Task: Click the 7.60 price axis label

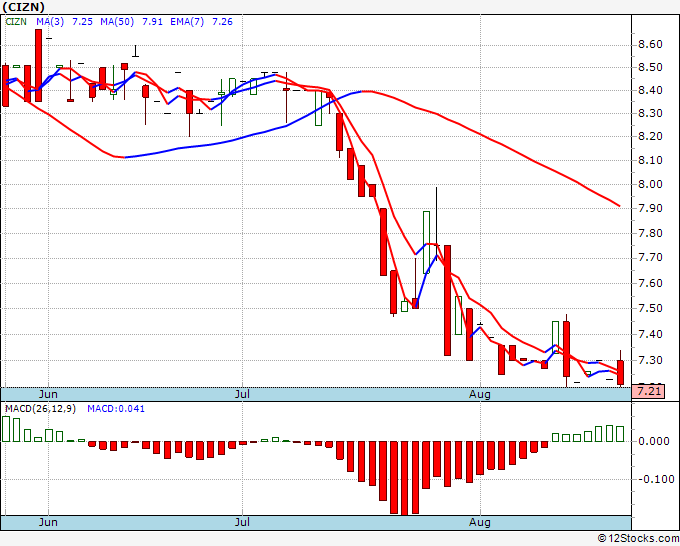Action: 650,283
